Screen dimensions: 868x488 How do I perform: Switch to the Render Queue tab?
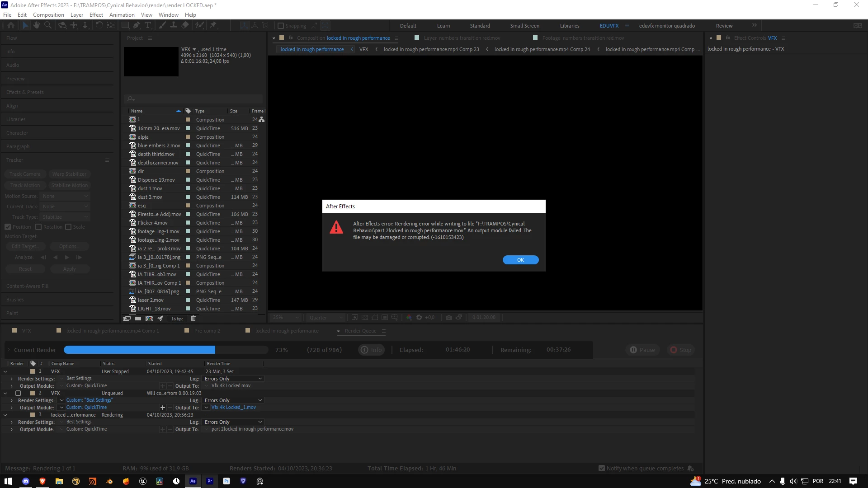pyautogui.click(x=360, y=331)
